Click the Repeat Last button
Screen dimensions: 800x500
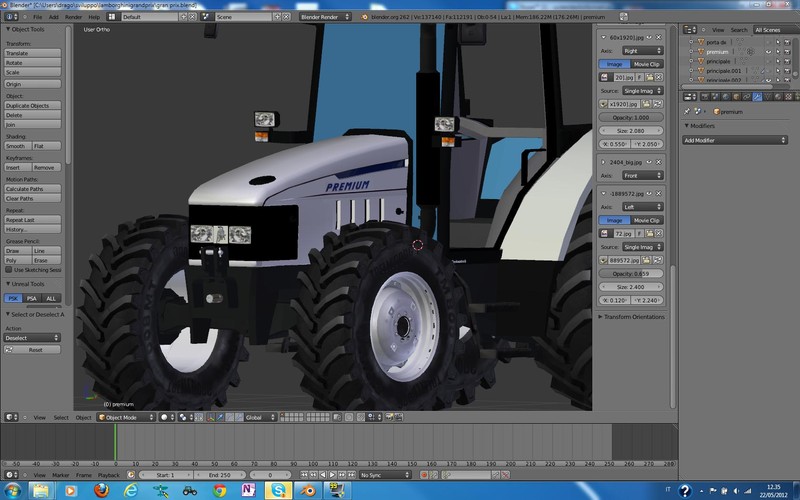[33, 220]
